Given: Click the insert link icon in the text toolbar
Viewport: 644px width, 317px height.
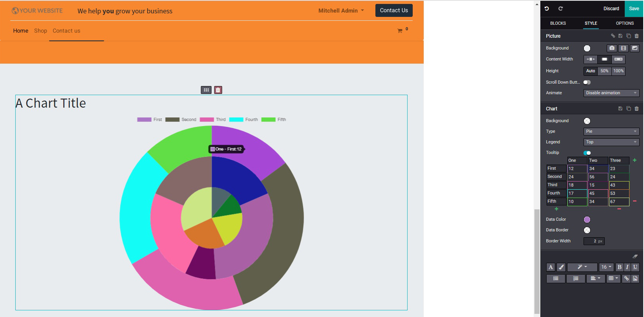Looking at the screenshot, I should pos(626,279).
